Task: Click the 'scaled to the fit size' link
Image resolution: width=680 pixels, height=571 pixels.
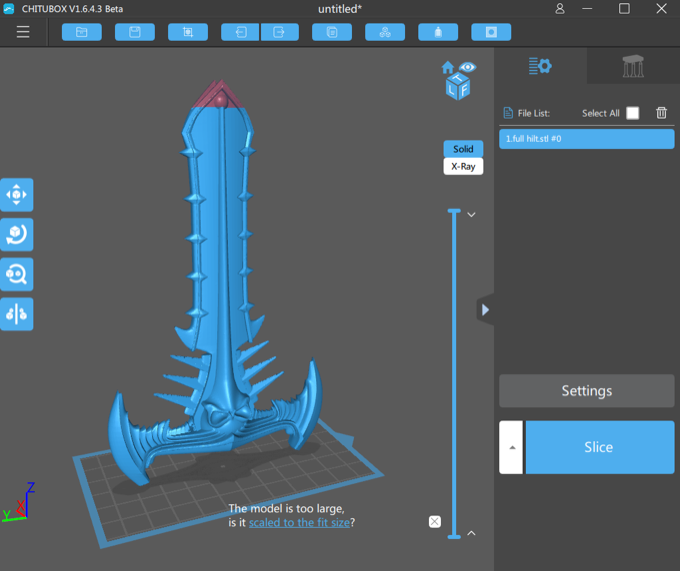Action: click(299, 522)
